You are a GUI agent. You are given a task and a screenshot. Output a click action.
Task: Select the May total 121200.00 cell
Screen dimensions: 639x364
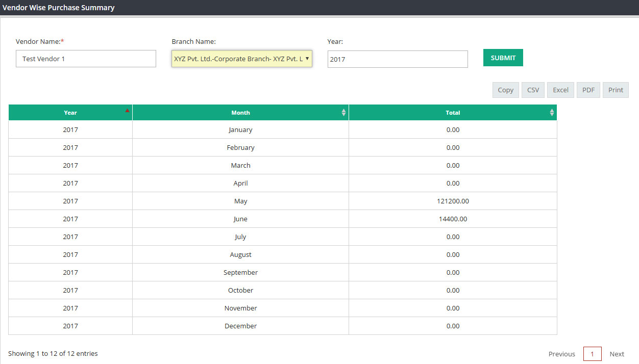[453, 201]
